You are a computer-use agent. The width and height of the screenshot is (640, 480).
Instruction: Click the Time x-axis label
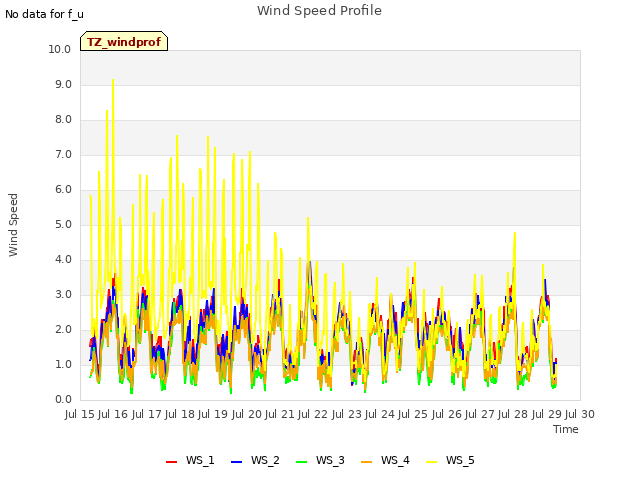tap(566, 429)
